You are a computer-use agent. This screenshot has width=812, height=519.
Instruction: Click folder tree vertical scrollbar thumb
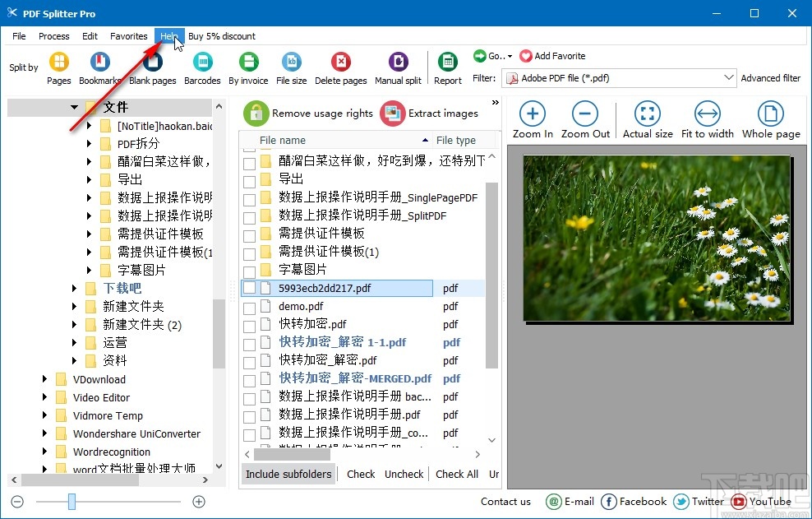coord(219,333)
